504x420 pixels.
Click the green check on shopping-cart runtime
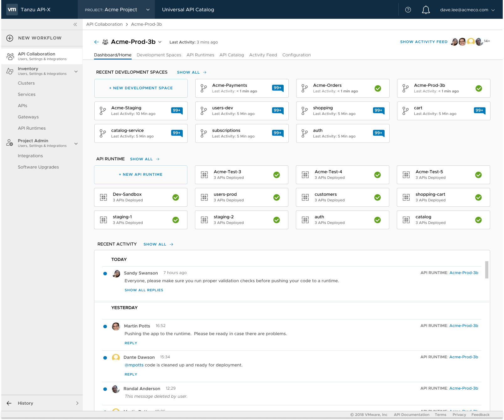[x=479, y=197]
